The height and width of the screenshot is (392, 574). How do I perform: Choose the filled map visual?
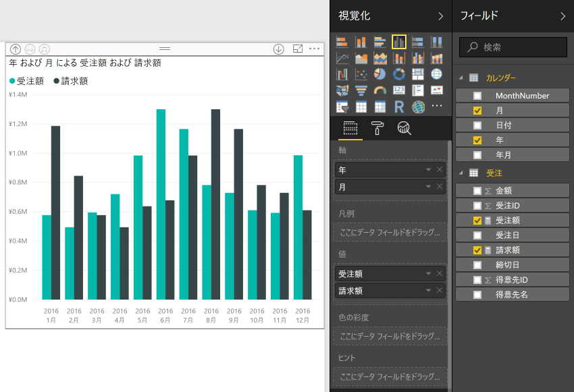342,90
